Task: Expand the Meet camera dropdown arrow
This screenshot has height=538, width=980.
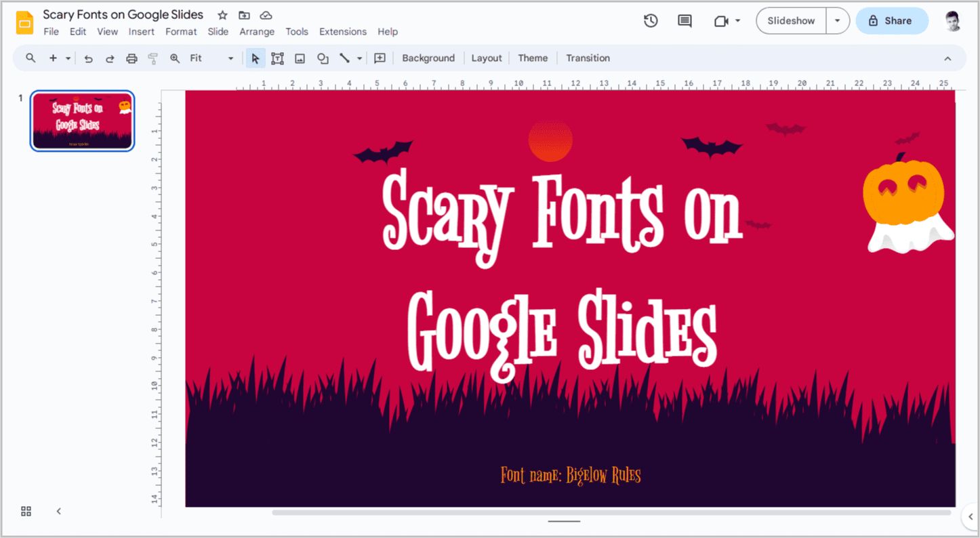Action: (x=738, y=21)
